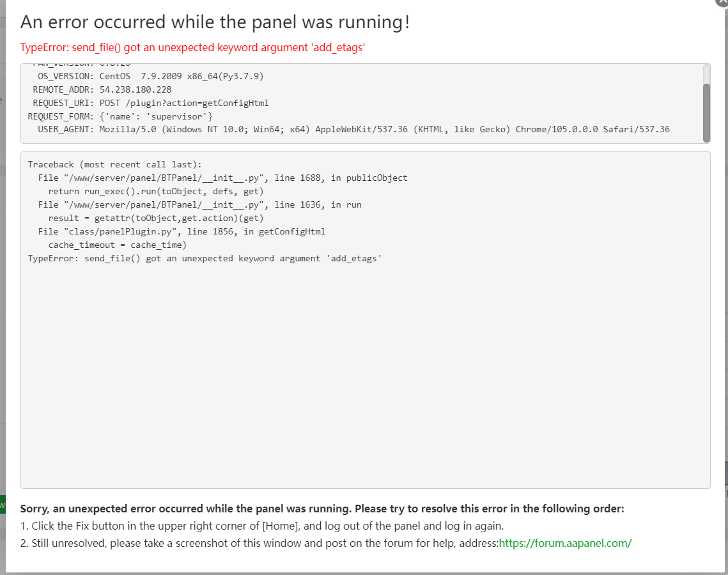The width and height of the screenshot is (728, 575).
Task: Click the final TypeError line in the traceback
Action: point(205,258)
